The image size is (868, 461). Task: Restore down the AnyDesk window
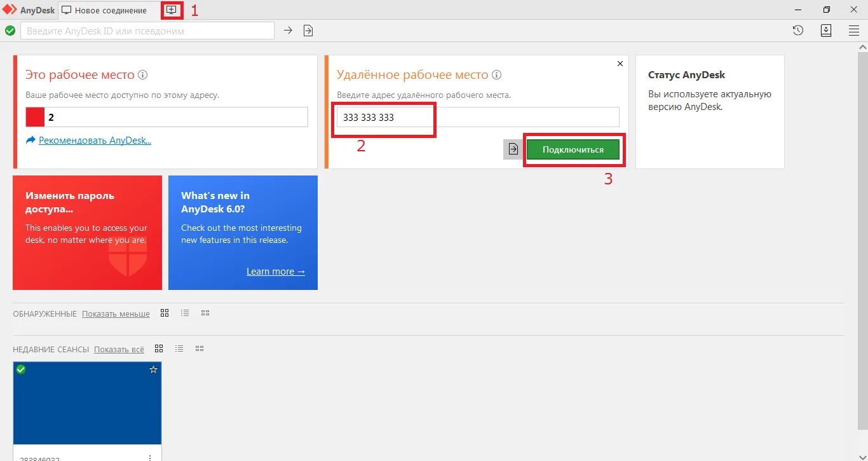(x=826, y=10)
